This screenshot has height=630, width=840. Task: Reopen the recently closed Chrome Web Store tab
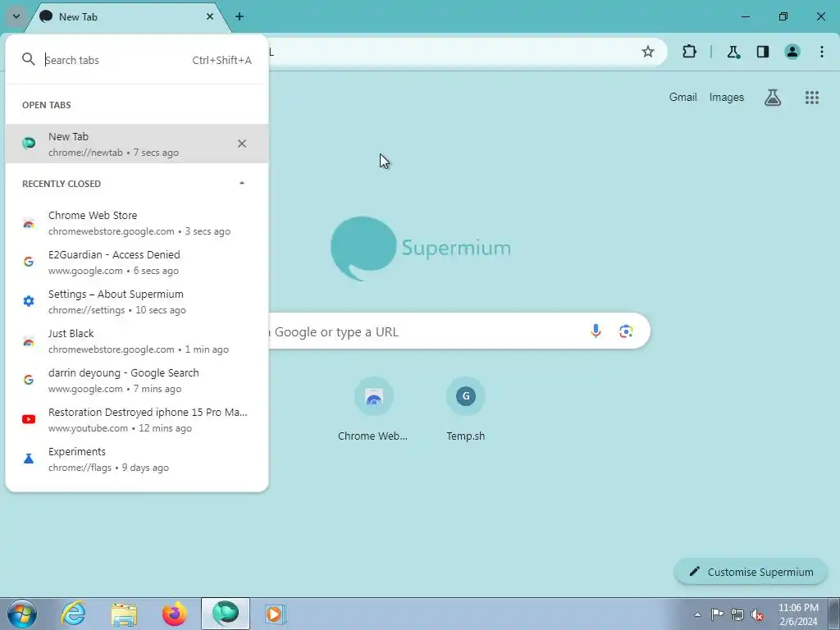137,223
